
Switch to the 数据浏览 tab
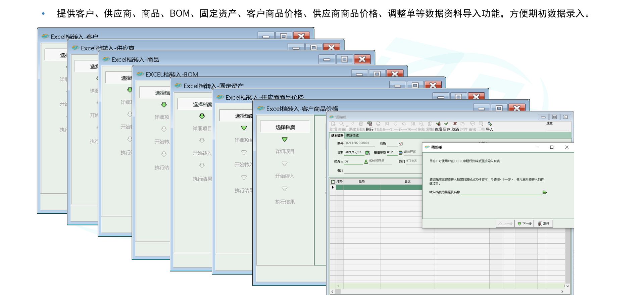tap(352, 136)
